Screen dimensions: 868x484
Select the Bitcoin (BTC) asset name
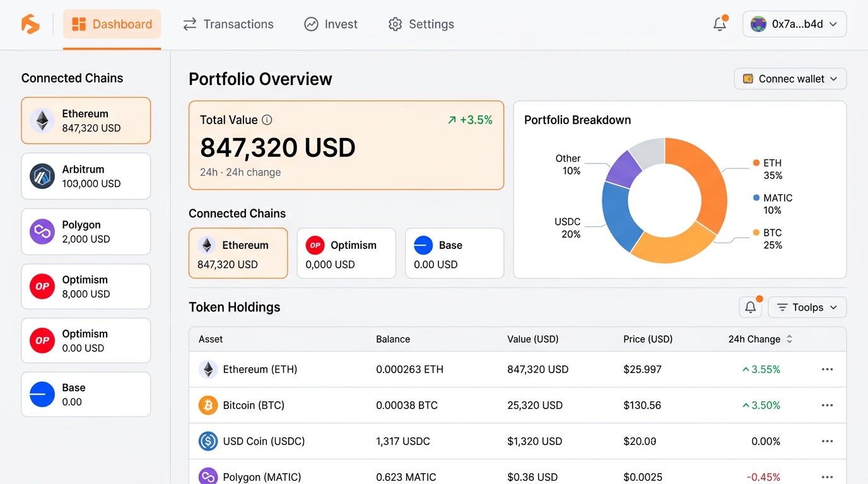[x=254, y=405]
